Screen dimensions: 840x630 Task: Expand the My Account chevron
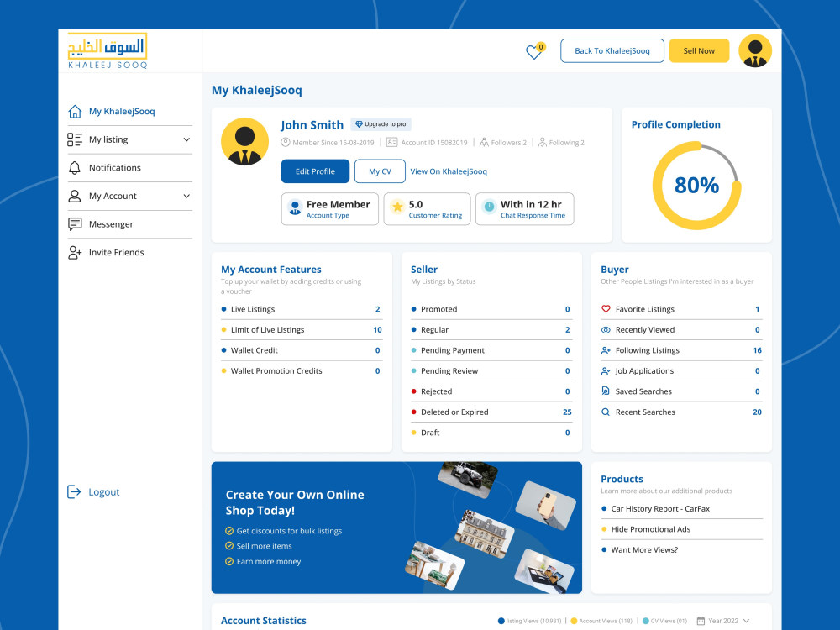pos(186,196)
